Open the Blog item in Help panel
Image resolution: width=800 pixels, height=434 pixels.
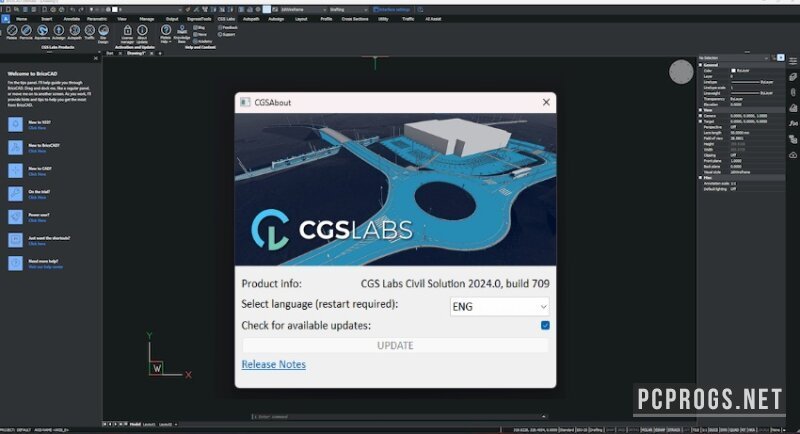[x=199, y=28]
